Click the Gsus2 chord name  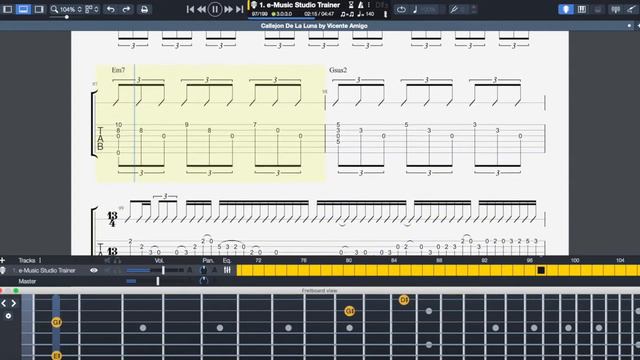338,70
